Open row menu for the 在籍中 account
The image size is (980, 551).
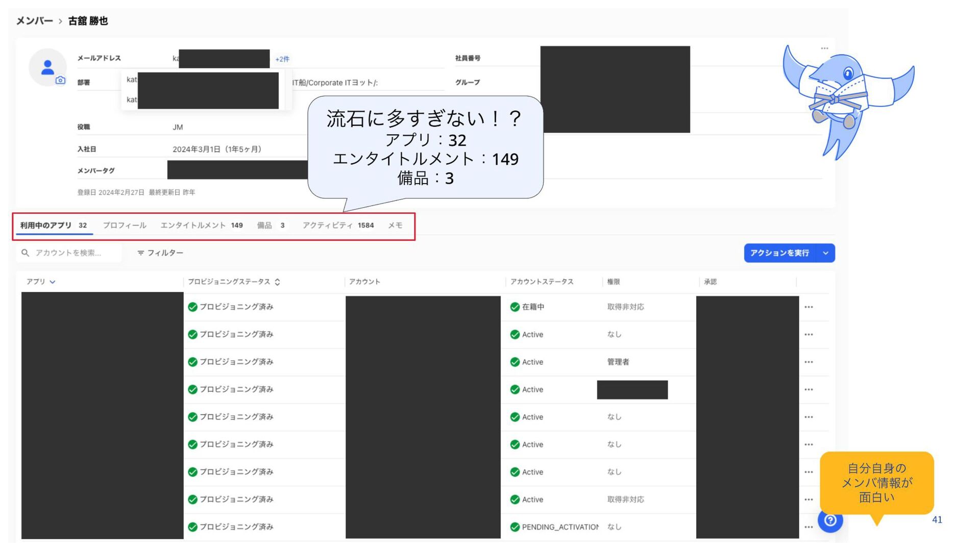[x=808, y=307]
